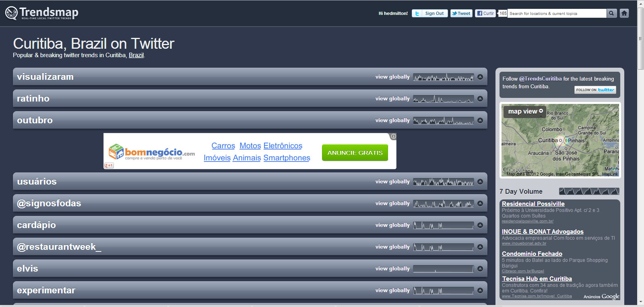
Task: Click the Google +1 badge on ad
Action: click(109, 166)
